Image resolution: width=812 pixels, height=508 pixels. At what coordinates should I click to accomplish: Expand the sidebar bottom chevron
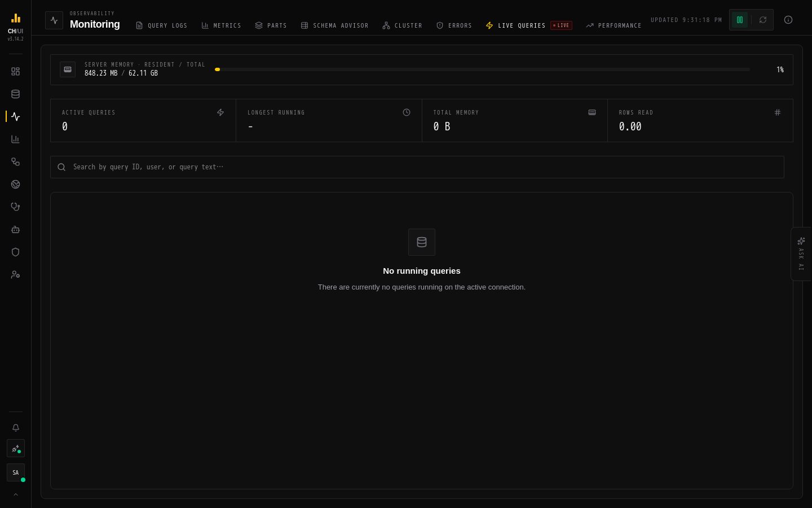(x=15, y=494)
